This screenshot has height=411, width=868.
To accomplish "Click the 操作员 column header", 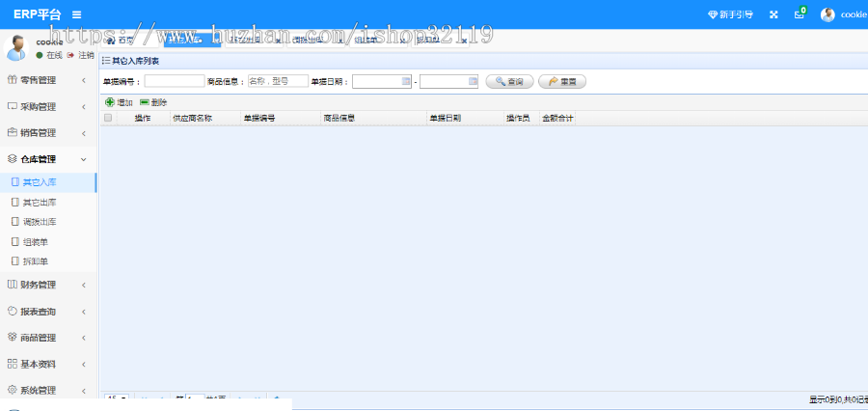I will click(x=522, y=119).
